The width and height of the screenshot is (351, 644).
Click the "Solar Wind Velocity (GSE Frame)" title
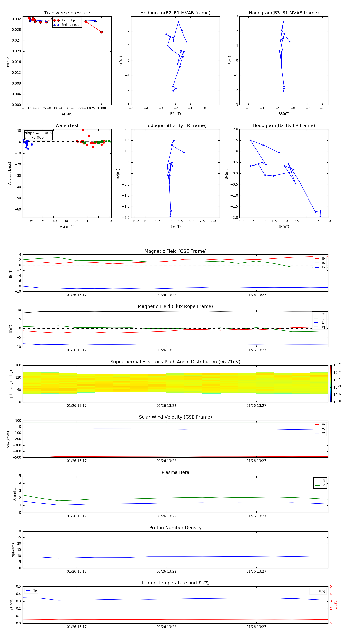(x=175, y=417)
